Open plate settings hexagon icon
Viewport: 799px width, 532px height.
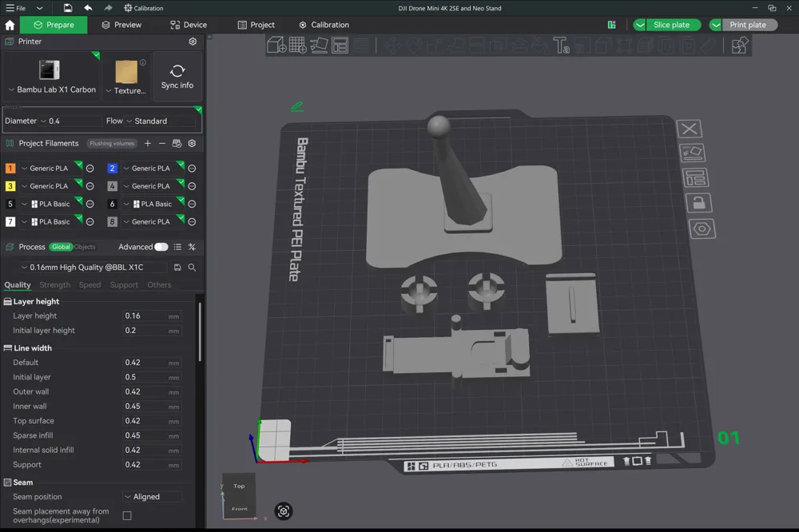(702, 228)
